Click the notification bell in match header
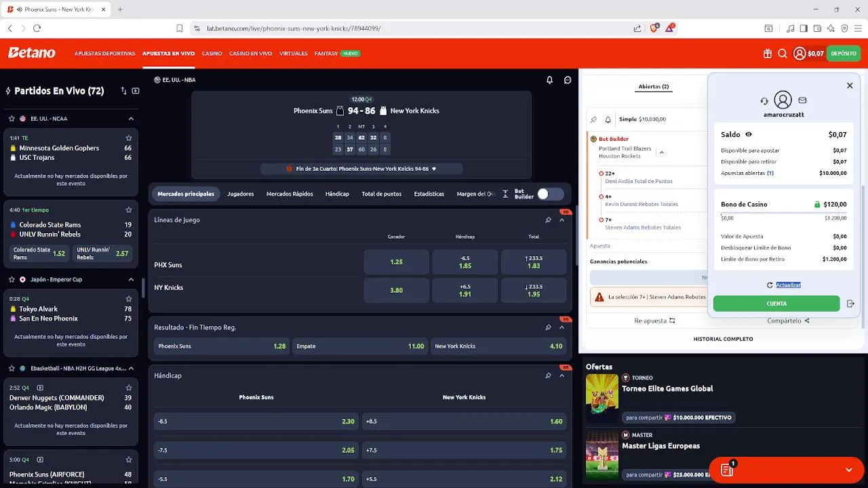This screenshot has width=868, height=488. click(549, 80)
